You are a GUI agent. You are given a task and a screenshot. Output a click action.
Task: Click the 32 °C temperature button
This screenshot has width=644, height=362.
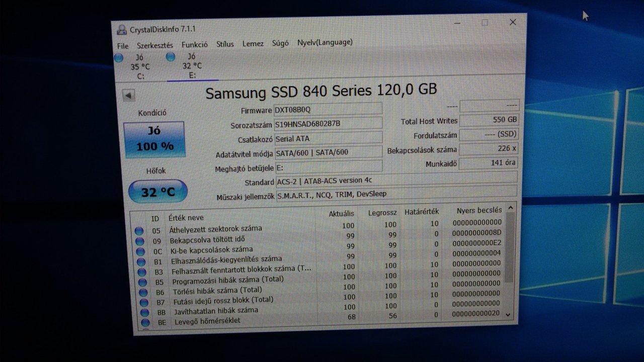(x=158, y=192)
